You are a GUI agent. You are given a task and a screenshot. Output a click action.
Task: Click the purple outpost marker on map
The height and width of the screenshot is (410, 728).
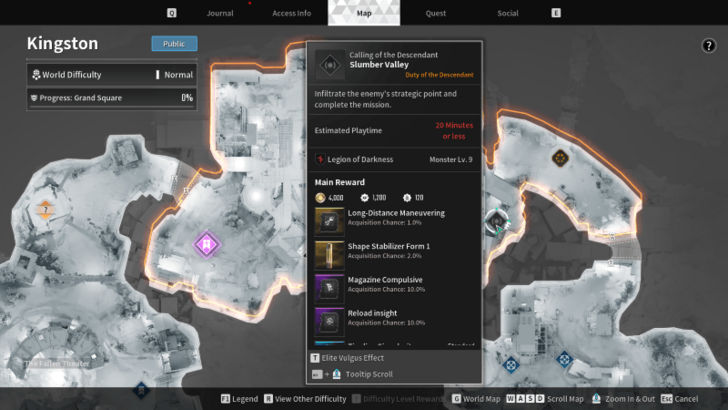pyautogui.click(x=206, y=244)
